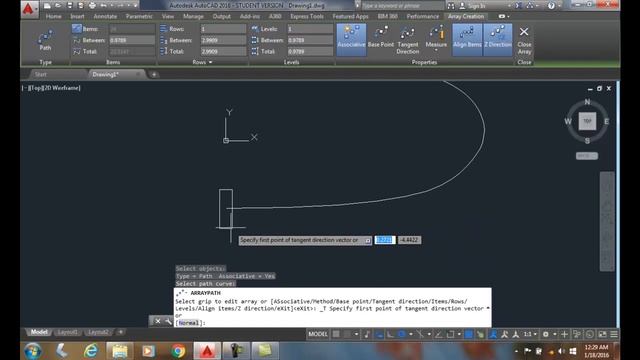Toggle object snap tracking in status bar
The image size is (640, 360).
[x=439, y=334]
